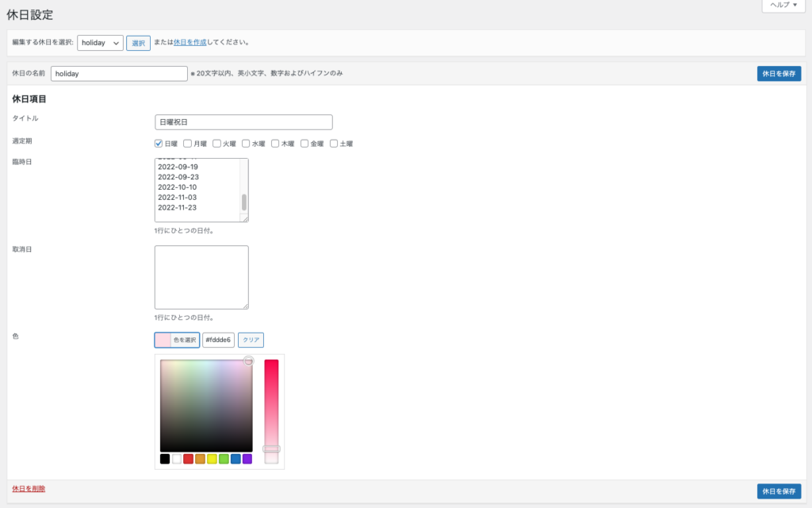Pick the red palette swatch
The image size is (812, 508).
click(188, 459)
